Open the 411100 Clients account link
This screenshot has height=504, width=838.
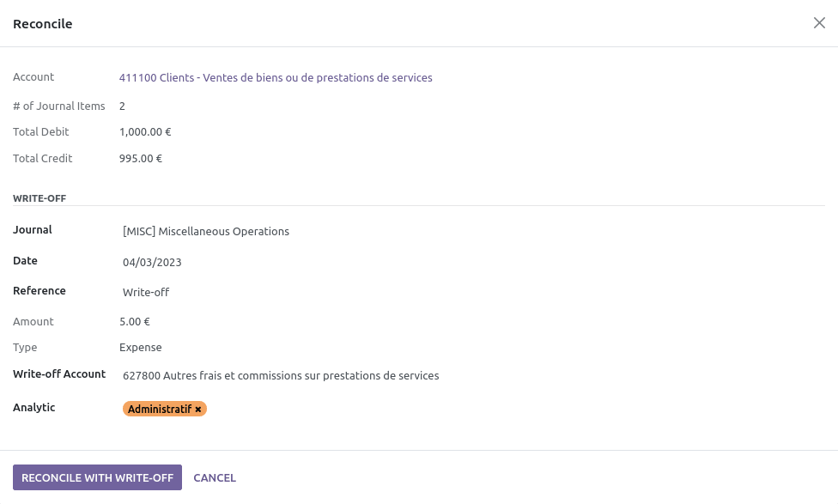(x=276, y=77)
